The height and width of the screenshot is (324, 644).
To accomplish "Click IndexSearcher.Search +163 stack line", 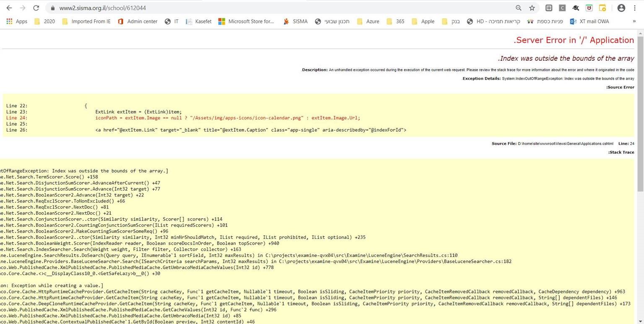I will pos(121,249).
